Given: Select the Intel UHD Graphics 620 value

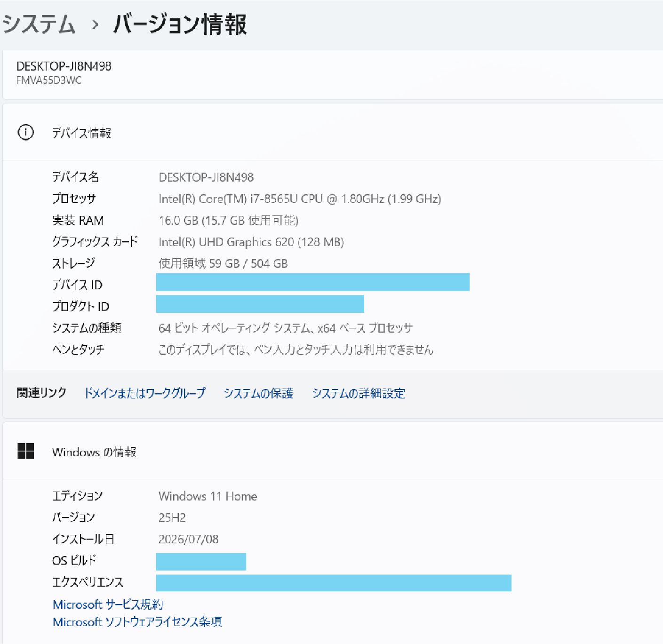Looking at the screenshot, I should pos(251,242).
